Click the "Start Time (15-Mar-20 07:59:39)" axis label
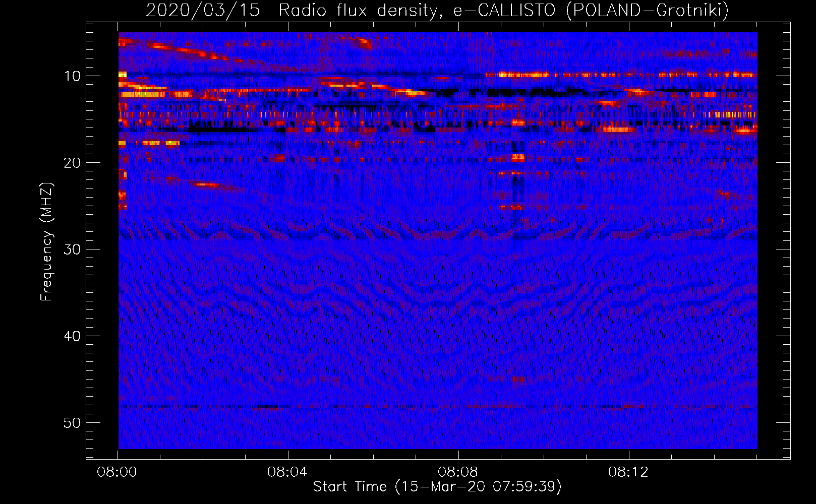 tap(437, 487)
